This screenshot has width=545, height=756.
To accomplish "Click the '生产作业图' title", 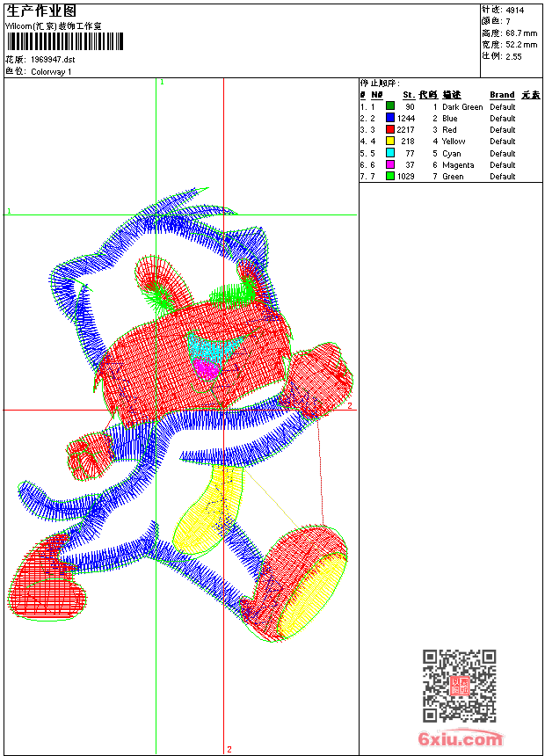I will pyautogui.click(x=41, y=11).
